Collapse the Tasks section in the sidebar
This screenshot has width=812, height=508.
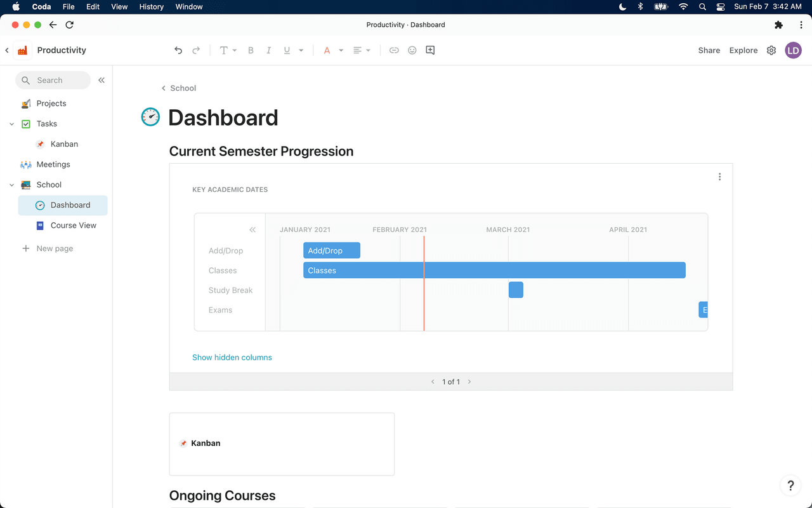(x=10, y=124)
